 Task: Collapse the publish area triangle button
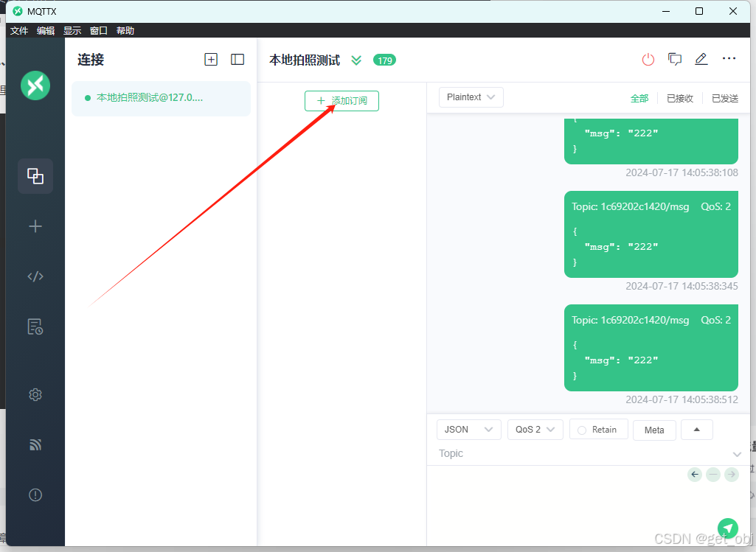(697, 430)
